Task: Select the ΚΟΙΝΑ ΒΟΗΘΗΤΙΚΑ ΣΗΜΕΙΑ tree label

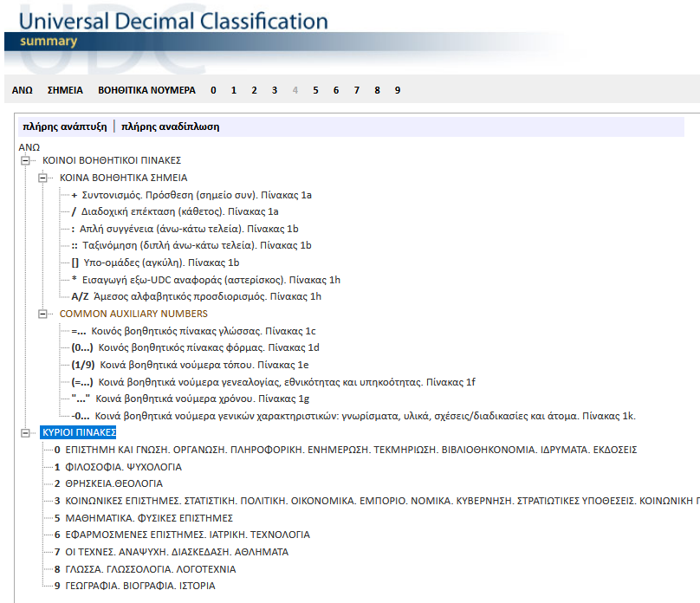Action: [x=124, y=178]
